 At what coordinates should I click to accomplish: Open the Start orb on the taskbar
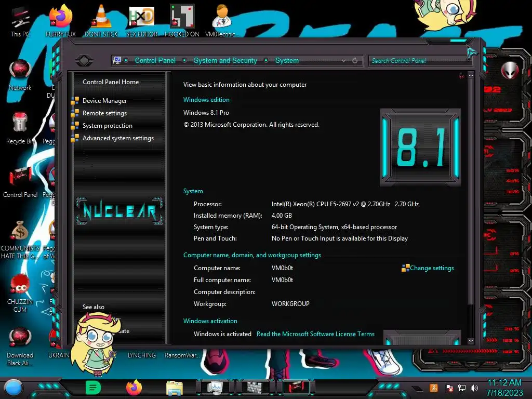[x=13, y=388]
